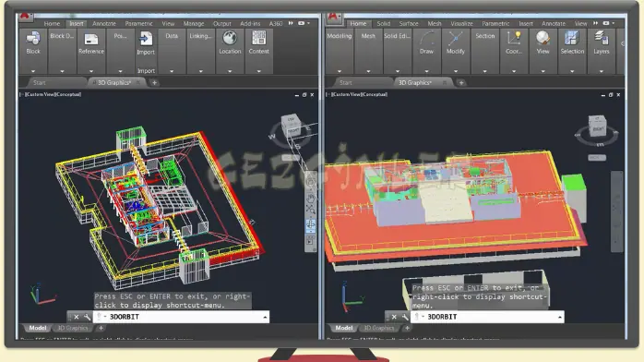644x362 pixels.
Task: Open the Content grid icon
Action: click(x=258, y=38)
